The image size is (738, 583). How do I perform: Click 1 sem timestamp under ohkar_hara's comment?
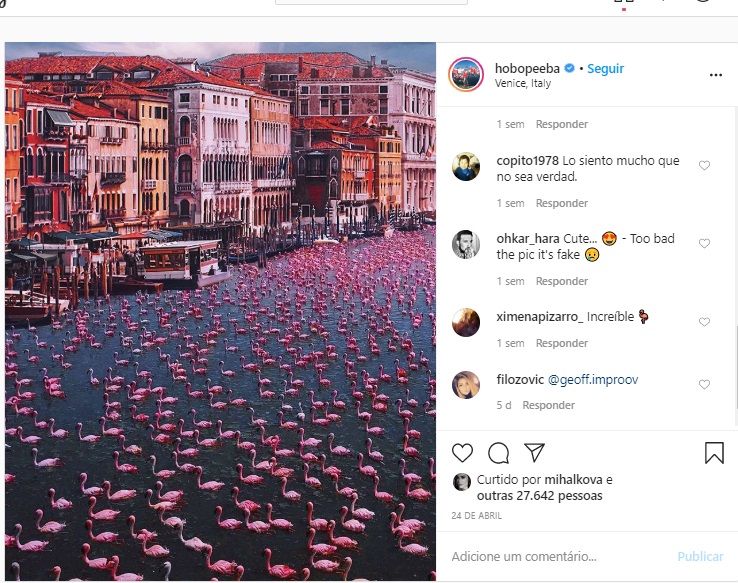pyautogui.click(x=510, y=281)
